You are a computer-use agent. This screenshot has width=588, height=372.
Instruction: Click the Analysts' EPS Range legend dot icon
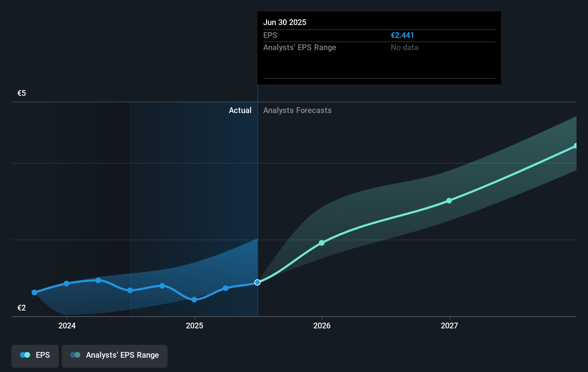[x=74, y=354]
